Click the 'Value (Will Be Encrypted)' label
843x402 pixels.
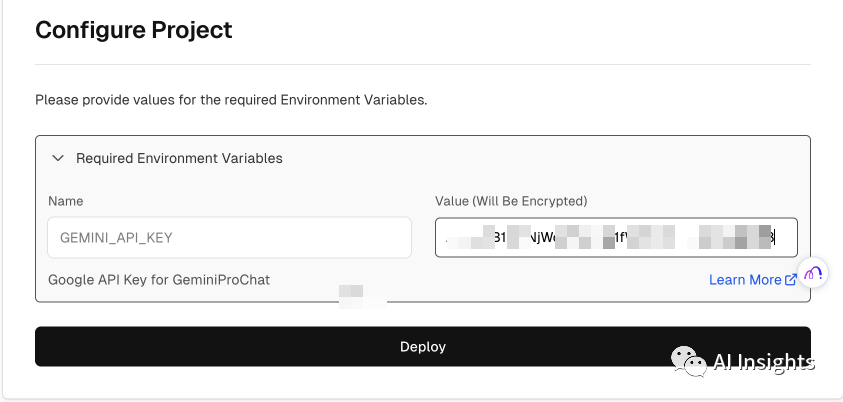[x=511, y=201]
